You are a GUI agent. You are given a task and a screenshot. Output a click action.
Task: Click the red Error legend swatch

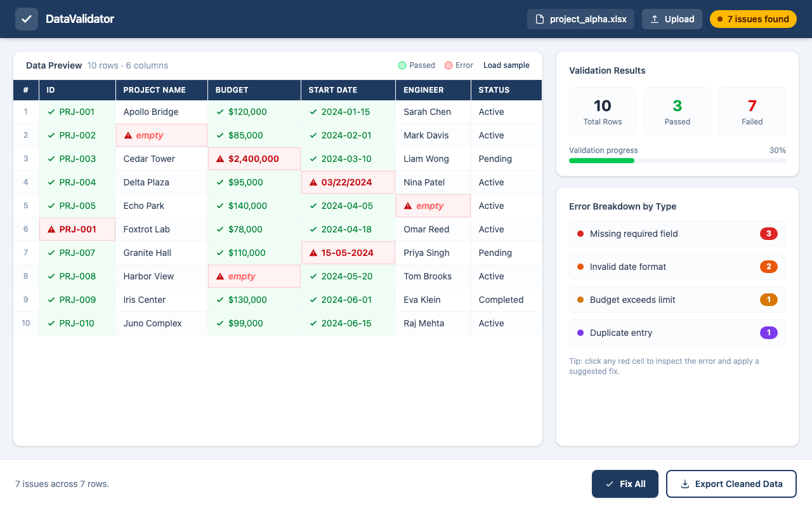point(449,65)
